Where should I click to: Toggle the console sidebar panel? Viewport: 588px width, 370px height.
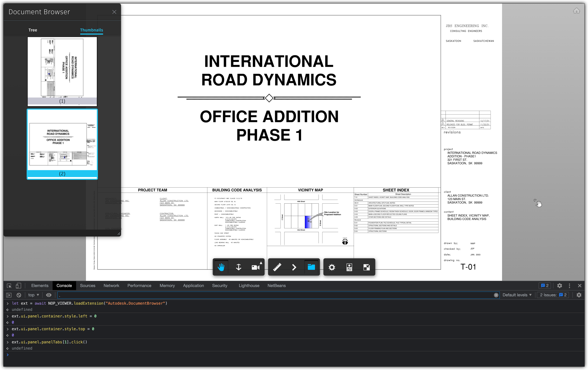(9, 295)
